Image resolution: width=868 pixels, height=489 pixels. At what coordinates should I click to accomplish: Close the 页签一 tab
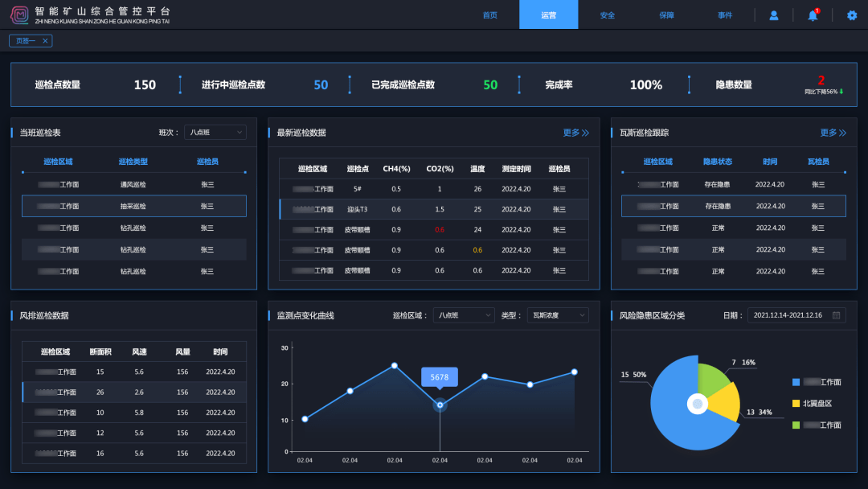pyautogui.click(x=43, y=40)
